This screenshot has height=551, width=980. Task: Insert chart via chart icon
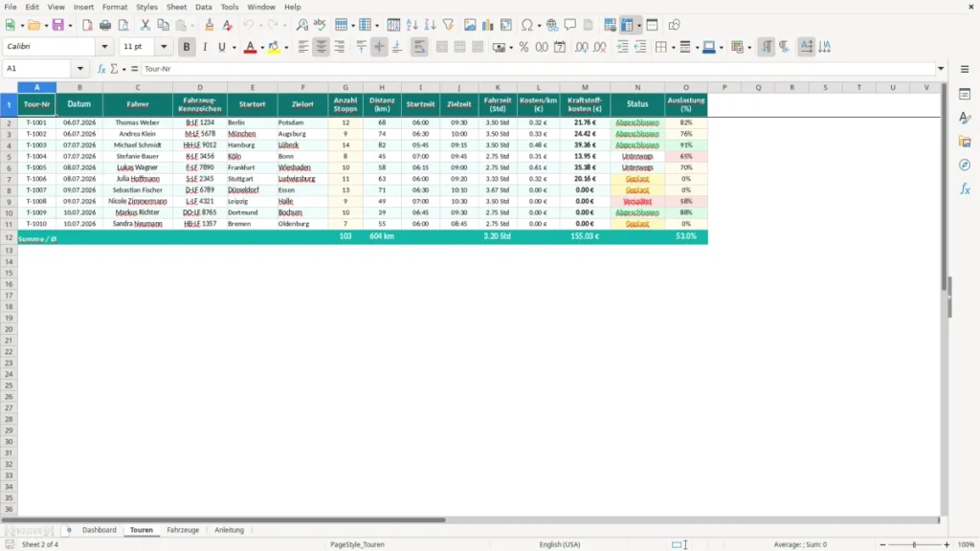point(488,25)
